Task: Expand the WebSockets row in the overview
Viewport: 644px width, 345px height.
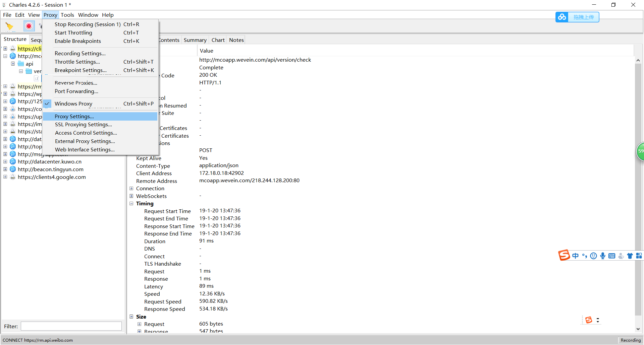Action: (131, 196)
